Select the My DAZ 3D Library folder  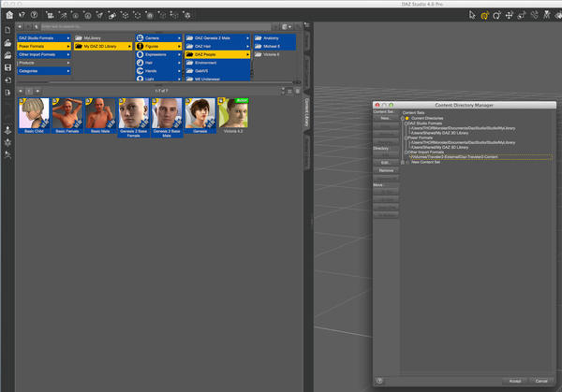[x=103, y=46]
